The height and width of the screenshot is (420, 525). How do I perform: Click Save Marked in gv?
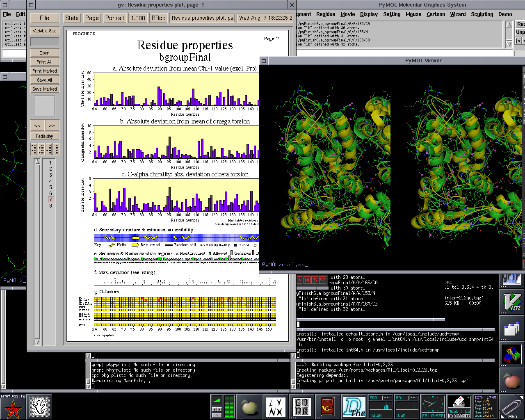click(44, 89)
